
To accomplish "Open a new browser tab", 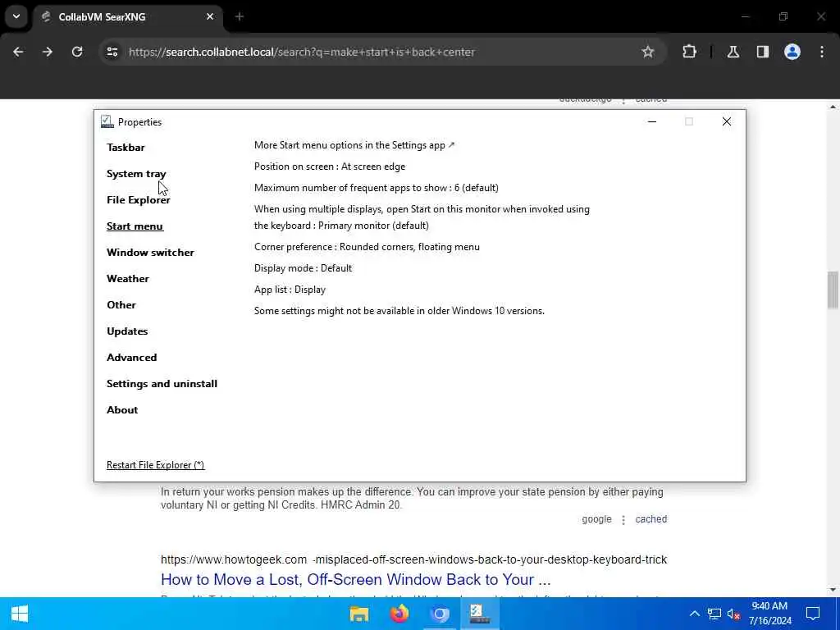I will 240,16.
